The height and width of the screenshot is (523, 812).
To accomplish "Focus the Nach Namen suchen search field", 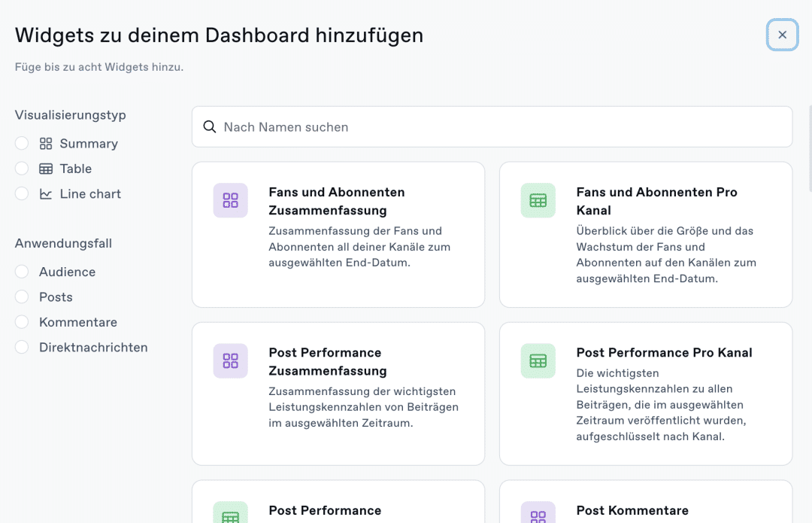I will coord(504,127).
